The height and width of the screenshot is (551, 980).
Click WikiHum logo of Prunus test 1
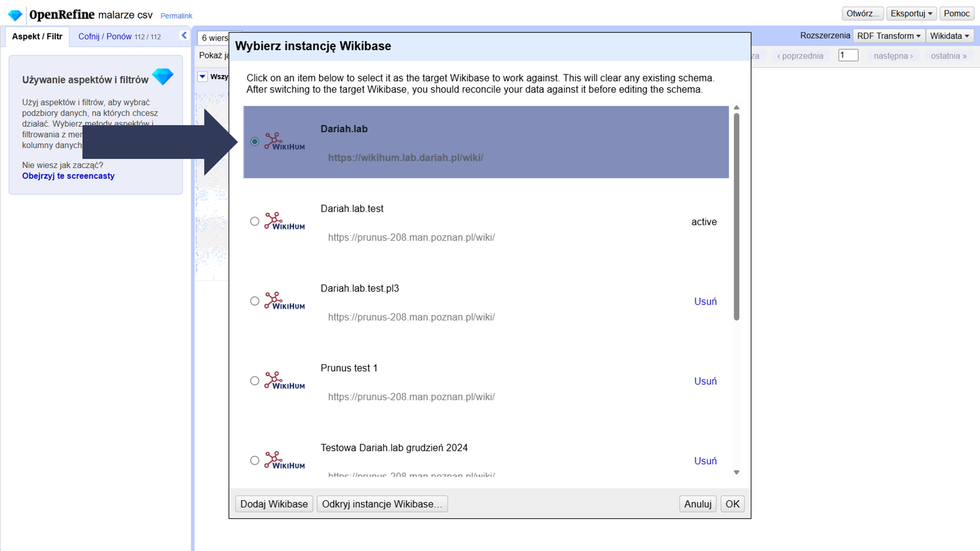[x=285, y=381]
